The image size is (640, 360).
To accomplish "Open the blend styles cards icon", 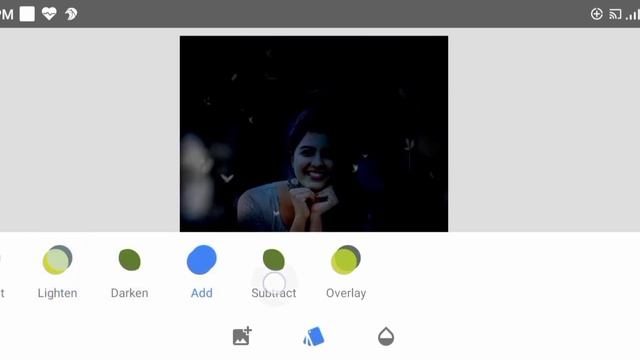I will pyautogui.click(x=314, y=337).
